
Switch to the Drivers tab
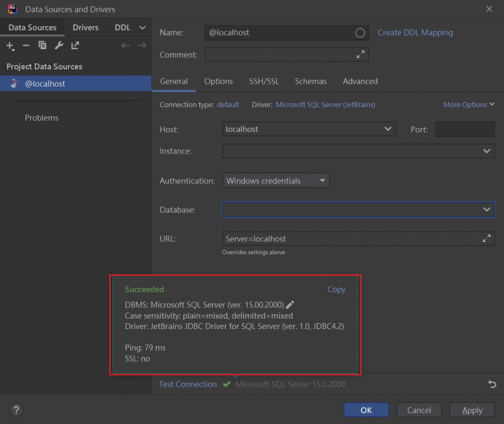[86, 28]
